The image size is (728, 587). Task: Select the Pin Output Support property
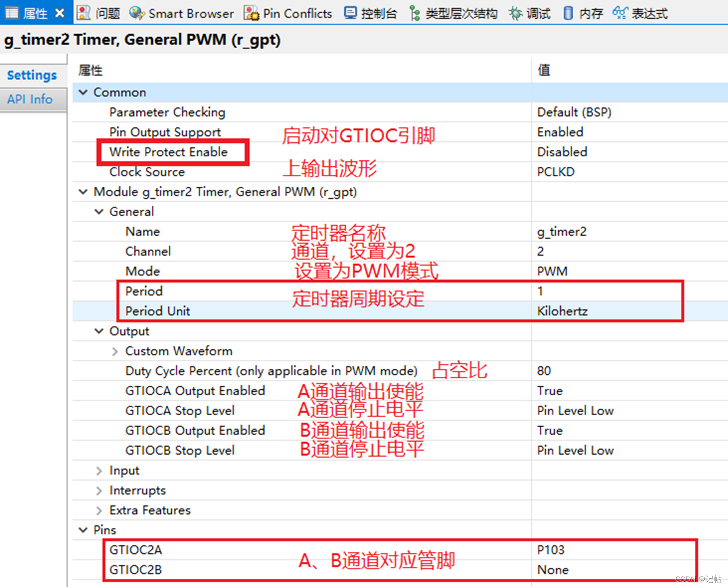pos(165,132)
